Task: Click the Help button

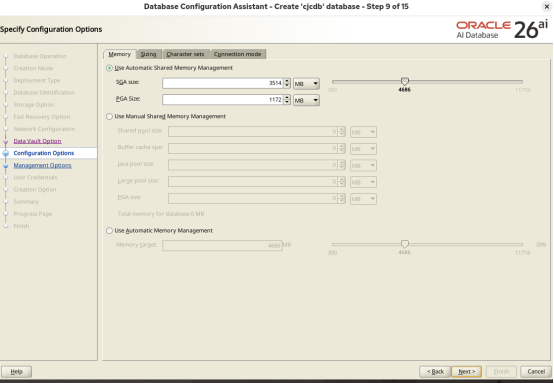Action: [16, 372]
